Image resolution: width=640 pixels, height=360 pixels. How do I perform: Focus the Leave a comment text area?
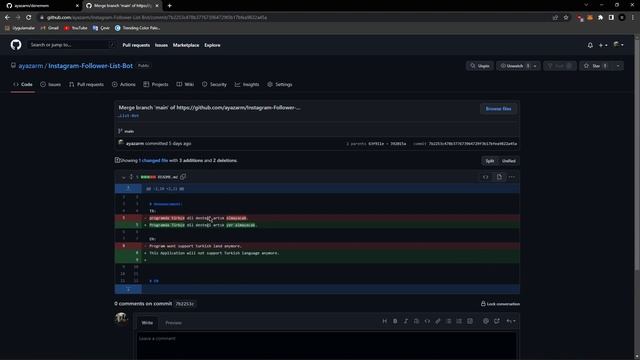(x=327, y=346)
